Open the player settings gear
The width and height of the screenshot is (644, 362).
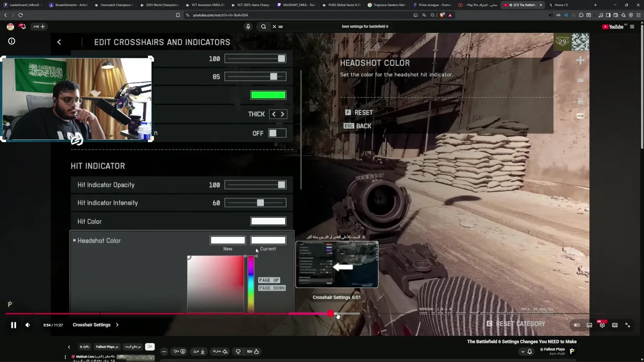602,325
